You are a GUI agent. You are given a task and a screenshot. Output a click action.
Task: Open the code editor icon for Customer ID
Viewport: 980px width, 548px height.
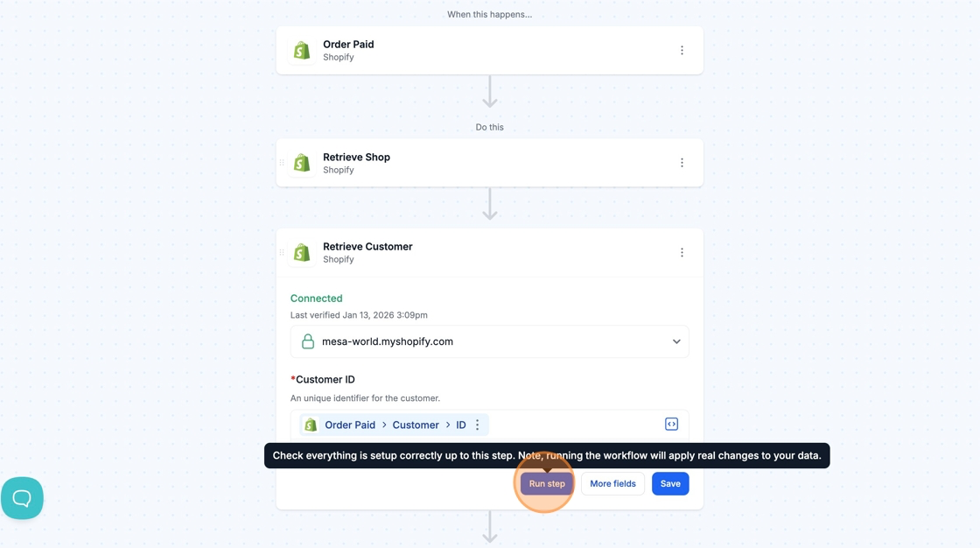click(671, 425)
